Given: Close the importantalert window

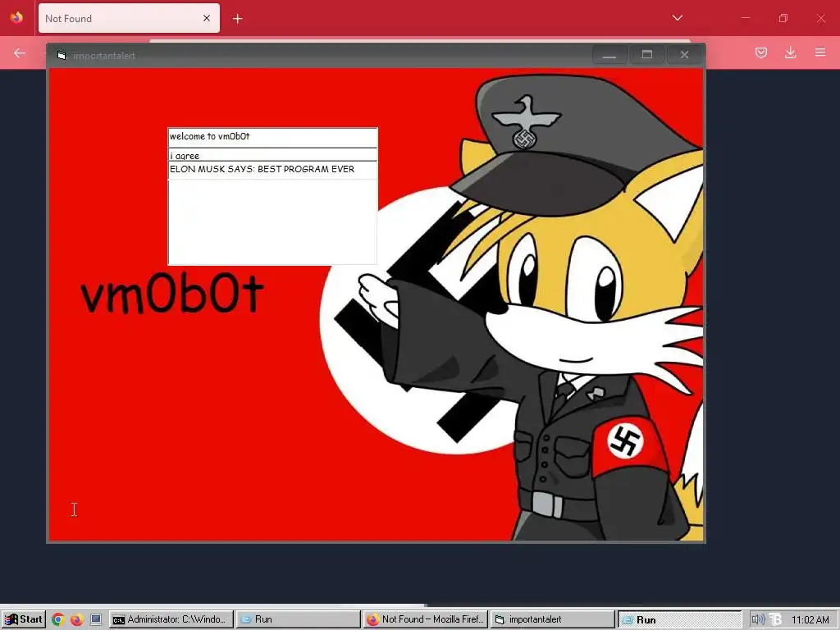Looking at the screenshot, I should [x=684, y=55].
